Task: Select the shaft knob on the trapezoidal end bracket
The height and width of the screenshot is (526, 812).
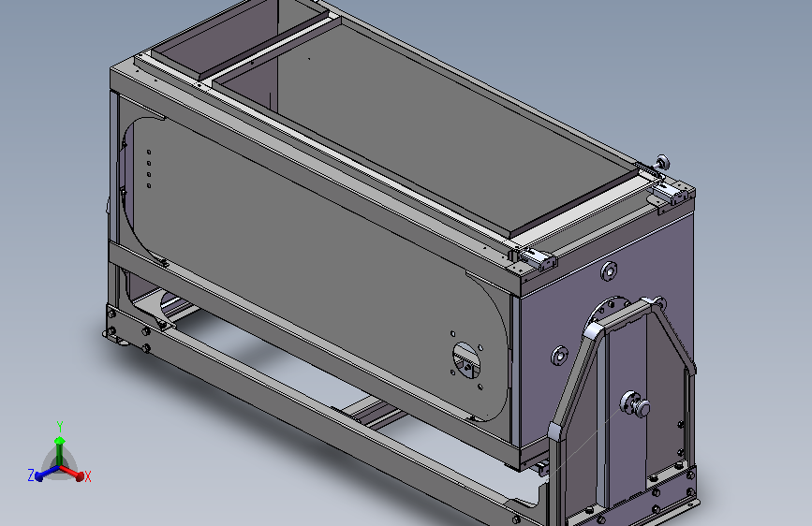Action: (x=635, y=403)
